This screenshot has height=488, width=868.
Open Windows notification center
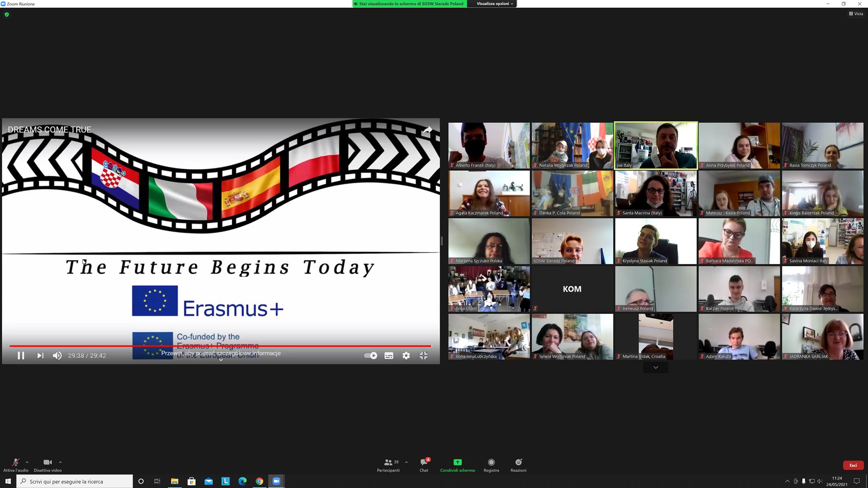pyautogui.click(x=857, y=481)
